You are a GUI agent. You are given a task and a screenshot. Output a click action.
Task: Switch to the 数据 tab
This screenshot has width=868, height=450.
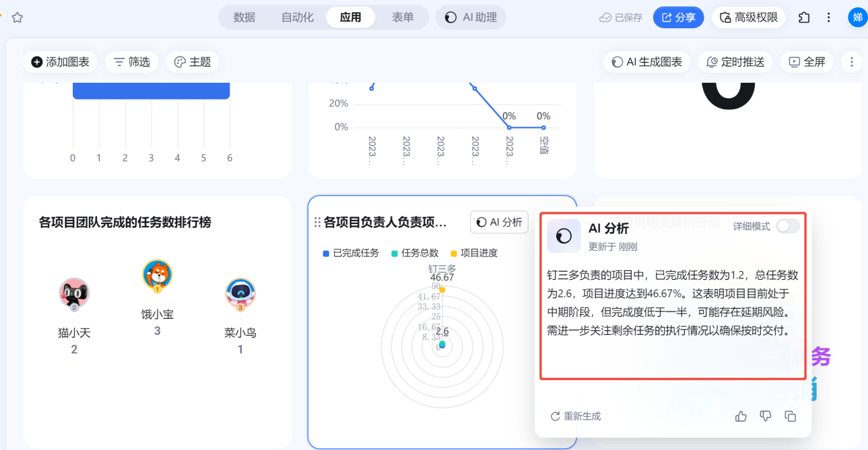(244, 17)
